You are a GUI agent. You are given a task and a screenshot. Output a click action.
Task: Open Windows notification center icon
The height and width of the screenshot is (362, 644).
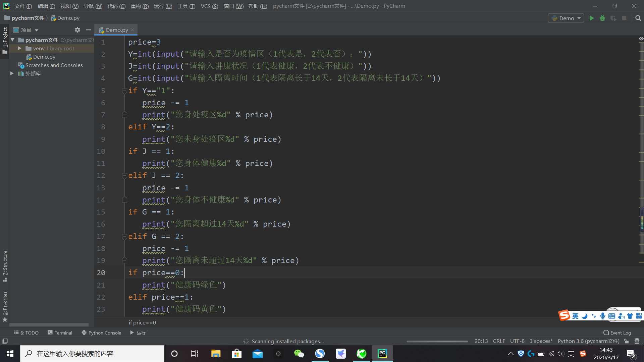pos(631,354)
